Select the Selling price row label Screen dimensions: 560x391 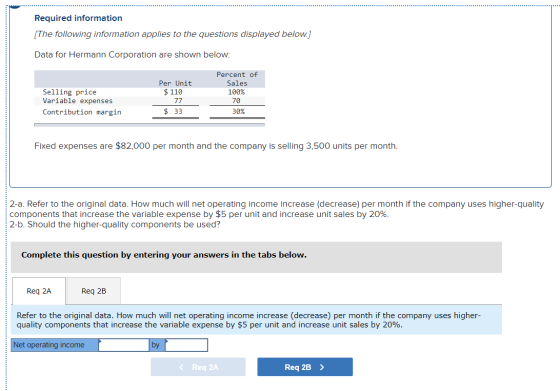click(69, 92)
